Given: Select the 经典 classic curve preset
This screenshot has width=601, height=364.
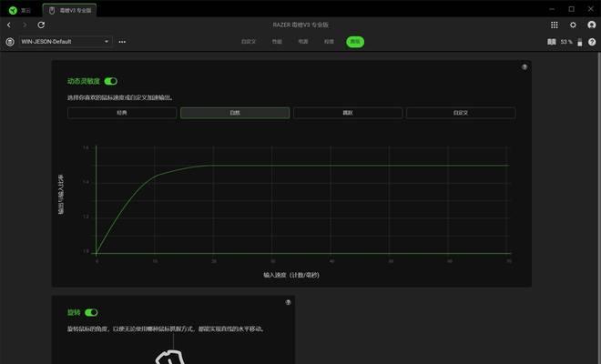Looking at the screenshot, I should [122, 113].
